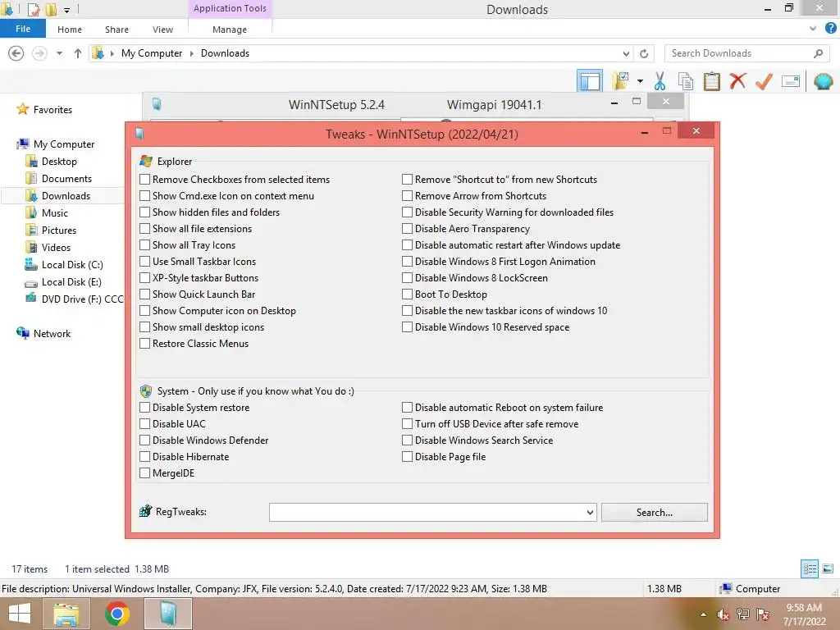The image size is (840, 630).
Task: Open the Manage ribbon tab
Action: 230,30
